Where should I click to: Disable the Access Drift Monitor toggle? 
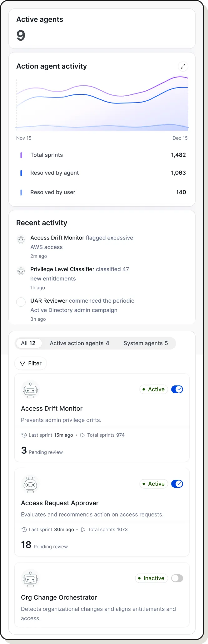[177, 389]
